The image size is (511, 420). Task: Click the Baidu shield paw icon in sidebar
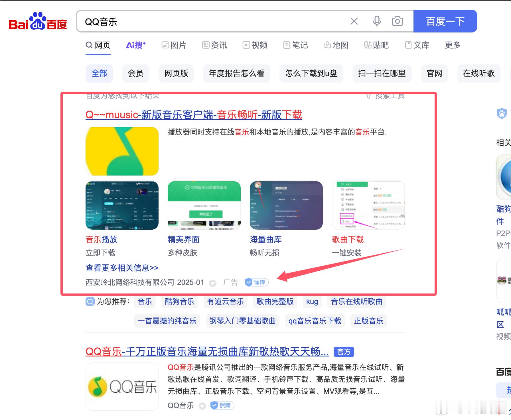(x=502, y=113)
